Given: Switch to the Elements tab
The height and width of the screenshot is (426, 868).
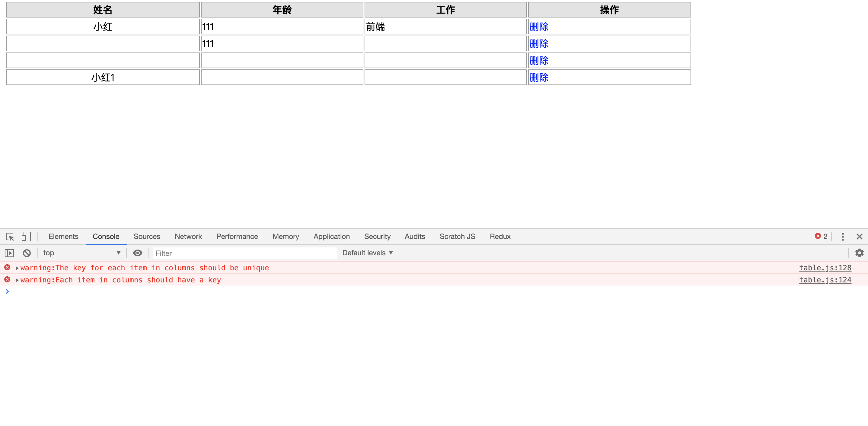Looking at the screenshot, I should click(x=63, y=237).
